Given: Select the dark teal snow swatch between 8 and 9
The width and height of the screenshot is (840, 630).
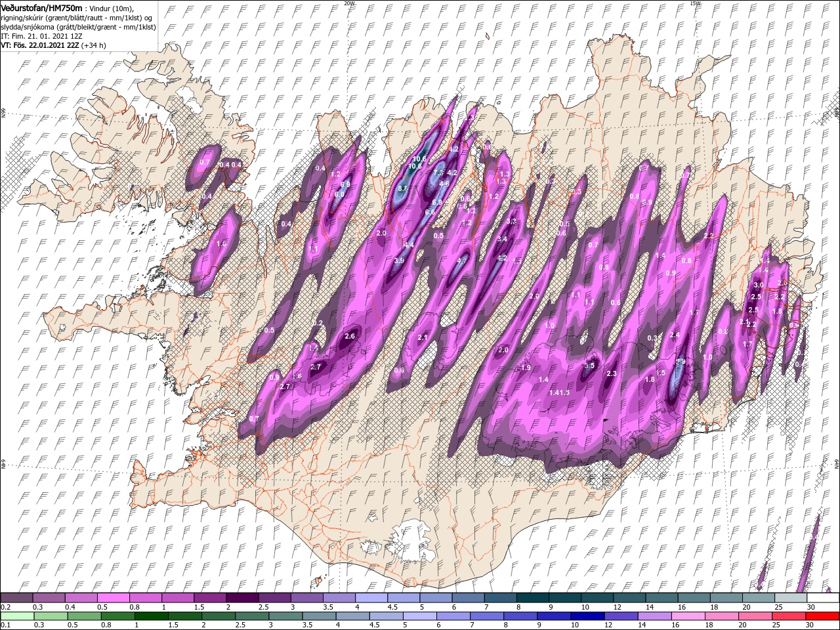Looking at the screenshot, I should [533, 597].
